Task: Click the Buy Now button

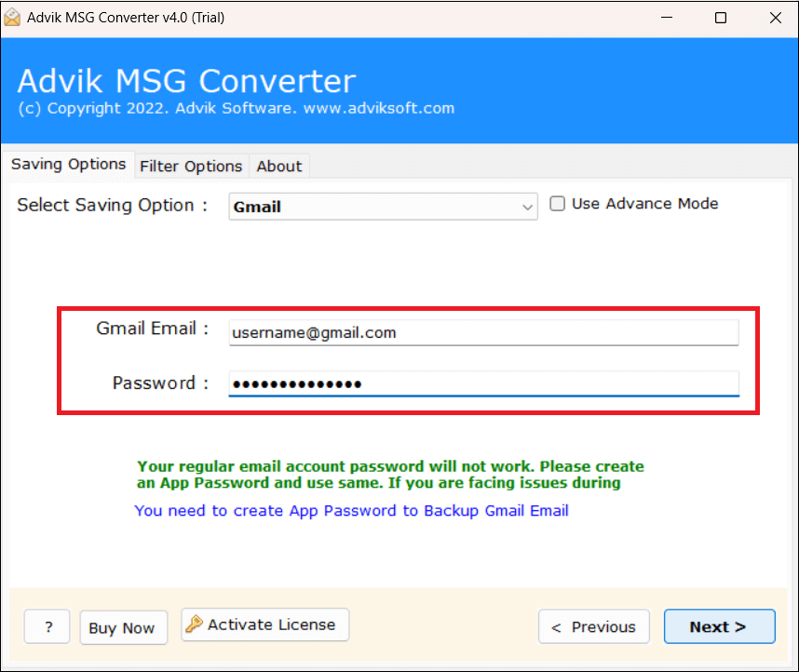Action: coord(123,627)
